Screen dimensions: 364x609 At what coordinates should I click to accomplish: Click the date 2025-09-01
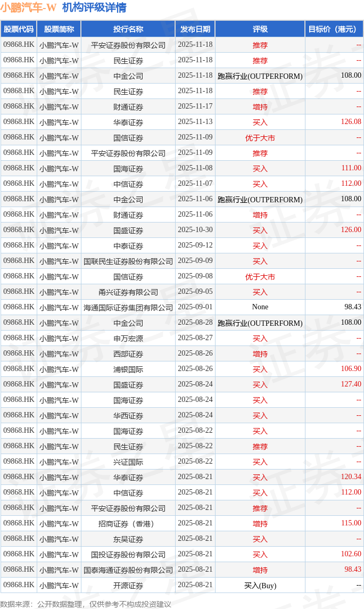[195, 307]
